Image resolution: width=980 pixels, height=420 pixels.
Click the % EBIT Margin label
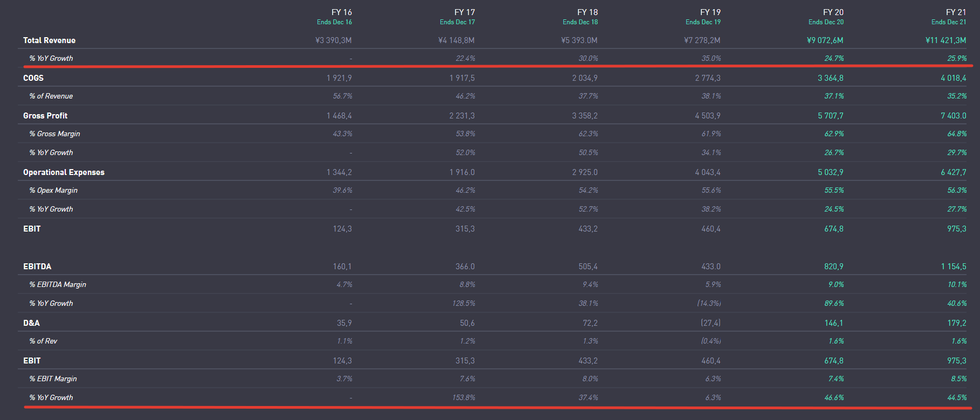click(53, 379)
